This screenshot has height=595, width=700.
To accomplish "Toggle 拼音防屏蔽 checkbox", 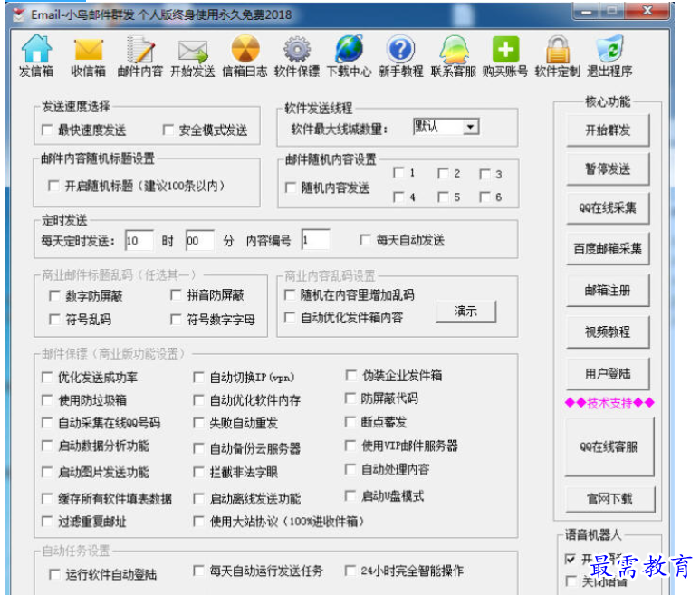I will pos(176,294).
